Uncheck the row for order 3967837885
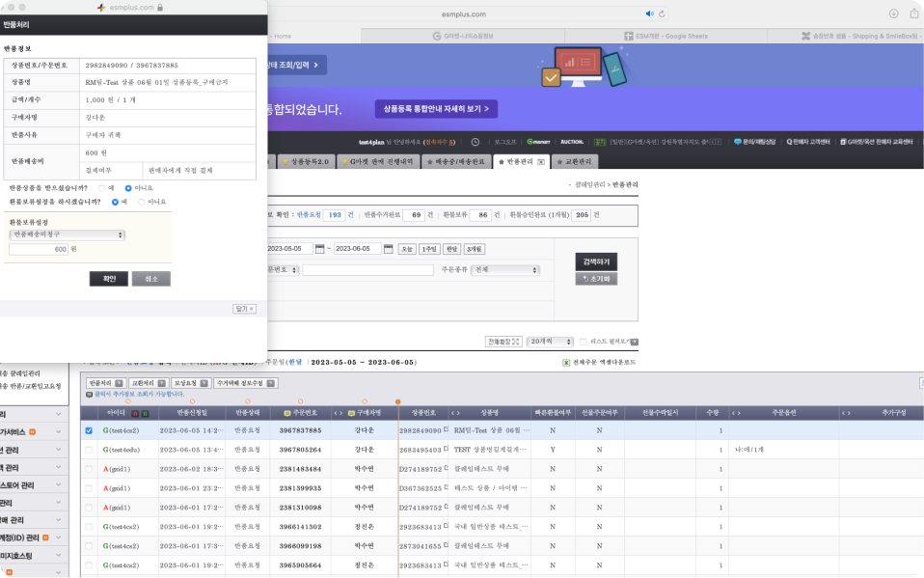 point(89,430)
